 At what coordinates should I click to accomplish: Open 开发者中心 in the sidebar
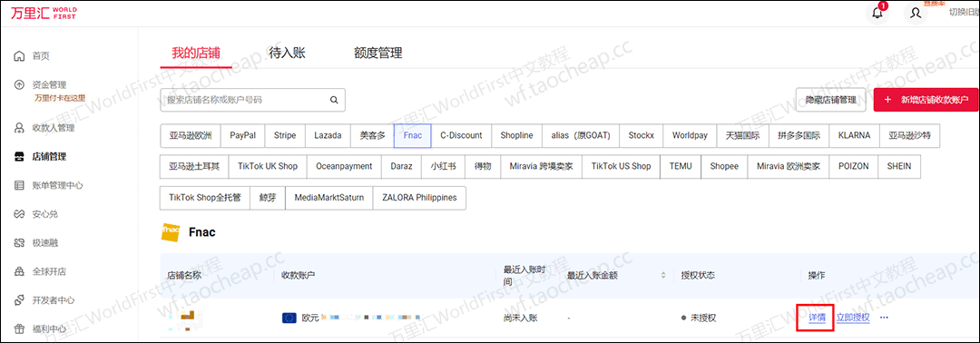pyautogui.click(x=54, y=299)
